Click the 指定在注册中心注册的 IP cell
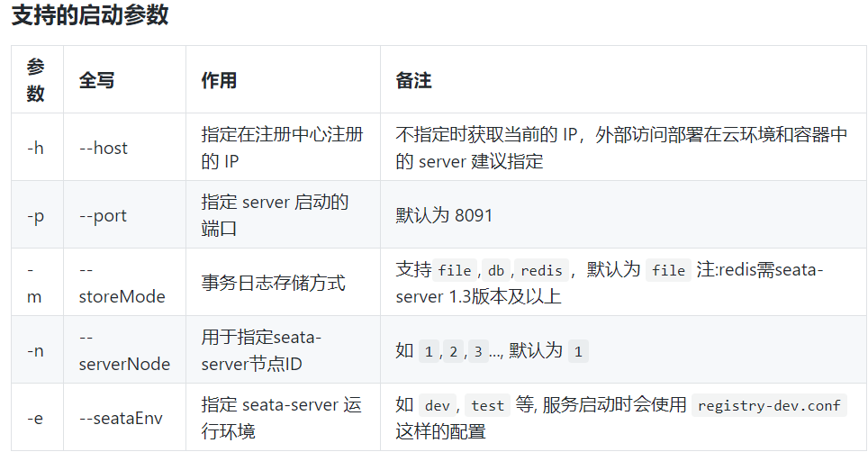Viewport: 868px width, 452px height. [x=283, y=147]
